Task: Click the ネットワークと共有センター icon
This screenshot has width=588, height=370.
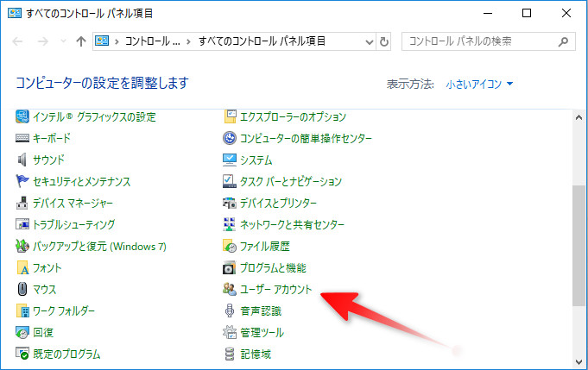Action: coord(230,224)
